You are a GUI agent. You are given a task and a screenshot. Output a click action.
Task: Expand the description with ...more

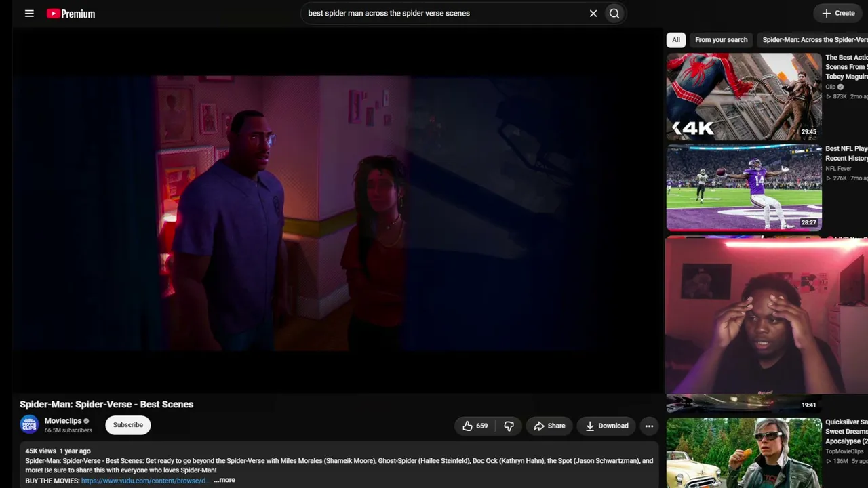tap(224, 480)
